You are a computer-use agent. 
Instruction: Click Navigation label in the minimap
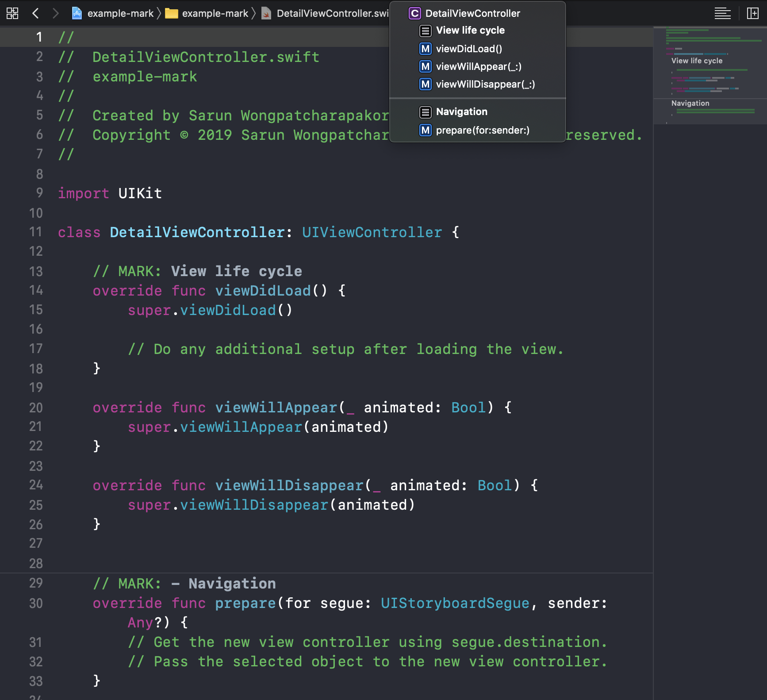tap(690, 103)
